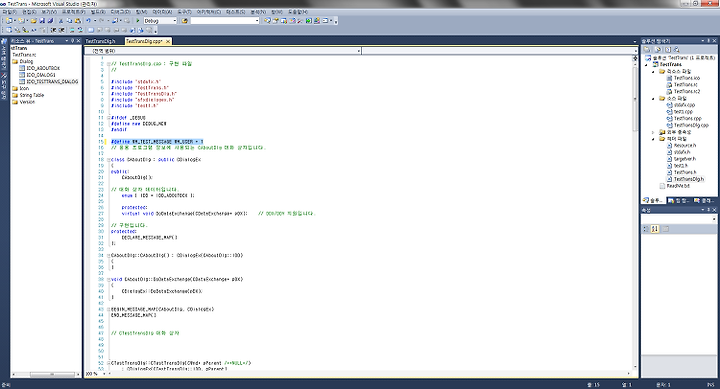The width and height of the screenshot is (720, 389).
Task: Select the String Table folder in resource view
Action: point(32,95)
